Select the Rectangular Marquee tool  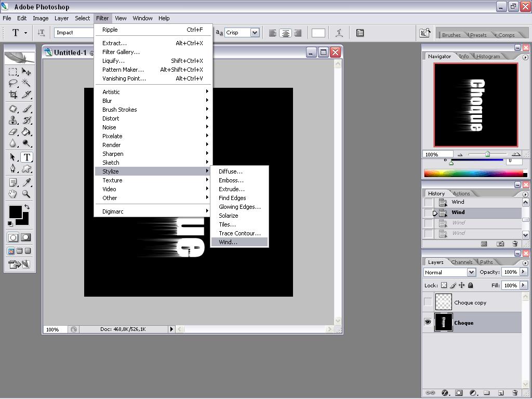[x=13, y=72]
